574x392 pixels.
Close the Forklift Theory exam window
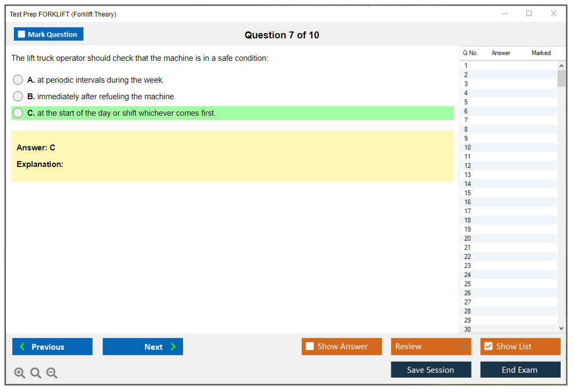553,14
